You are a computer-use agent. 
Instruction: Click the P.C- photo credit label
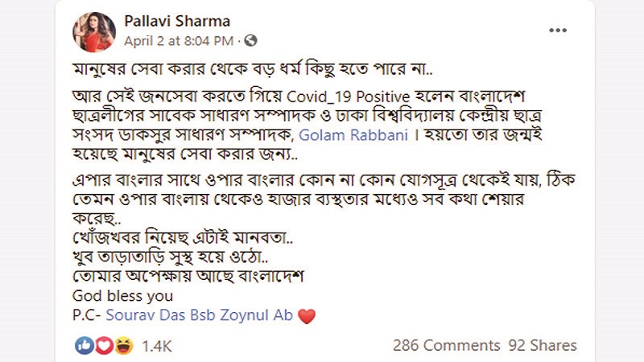tap(87, 315)
